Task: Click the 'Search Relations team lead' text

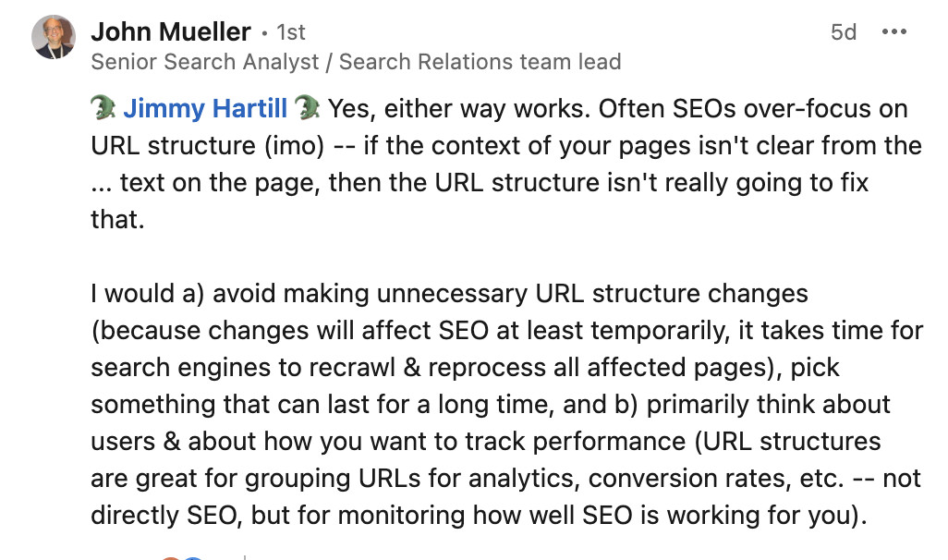Action: 480,62
